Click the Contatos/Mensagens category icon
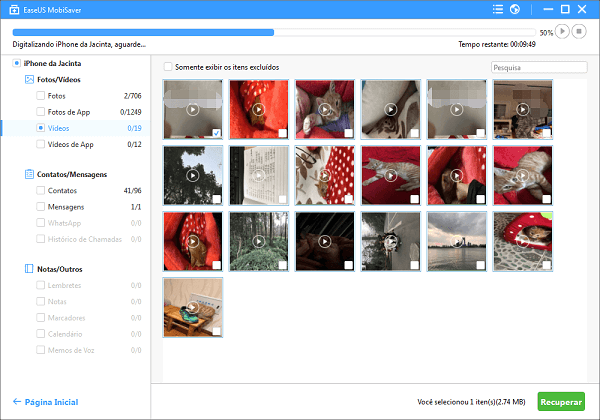 click(x=29, y=174)
